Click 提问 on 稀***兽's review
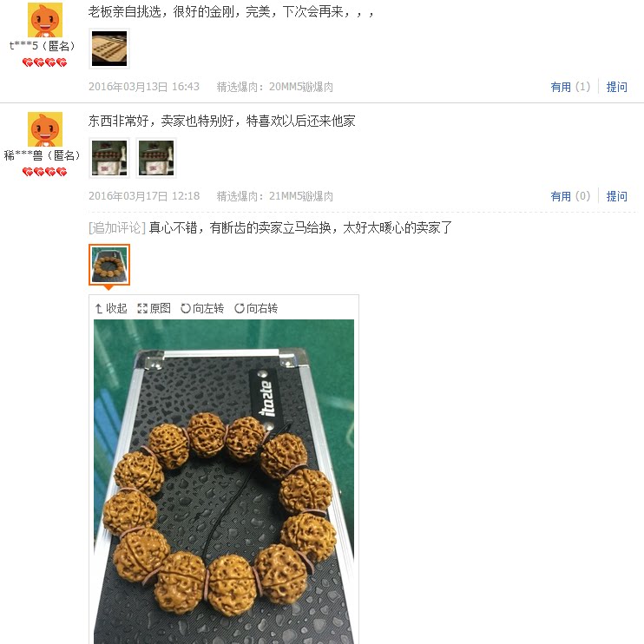This screenshot has height=644, width=644. tap(617, 196)
